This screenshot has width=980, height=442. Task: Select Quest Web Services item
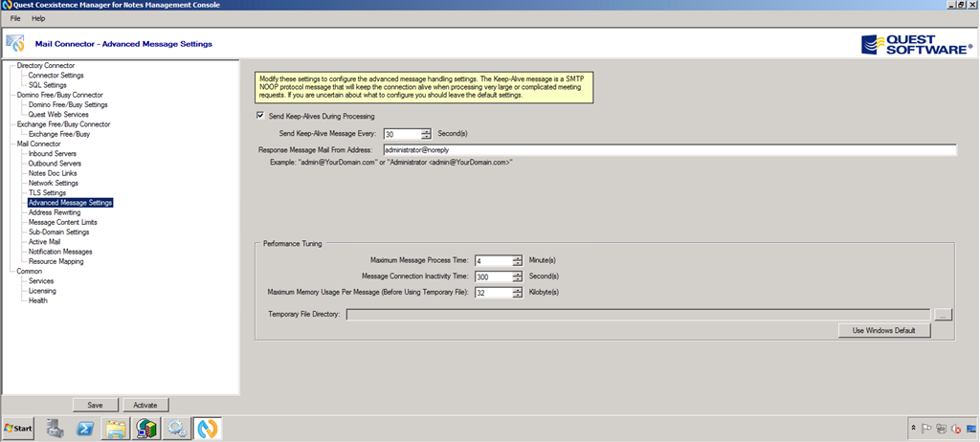tap(58, 115)
